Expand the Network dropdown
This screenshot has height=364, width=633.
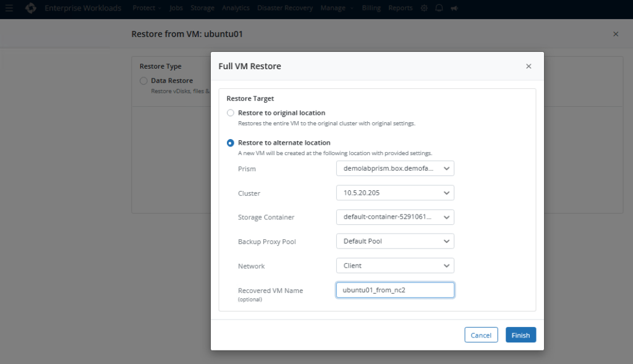coord(395,266)
